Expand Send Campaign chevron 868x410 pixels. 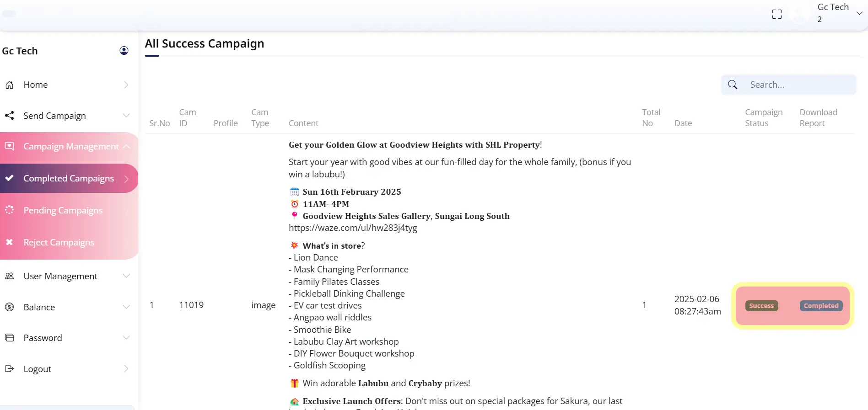(126, 115)
